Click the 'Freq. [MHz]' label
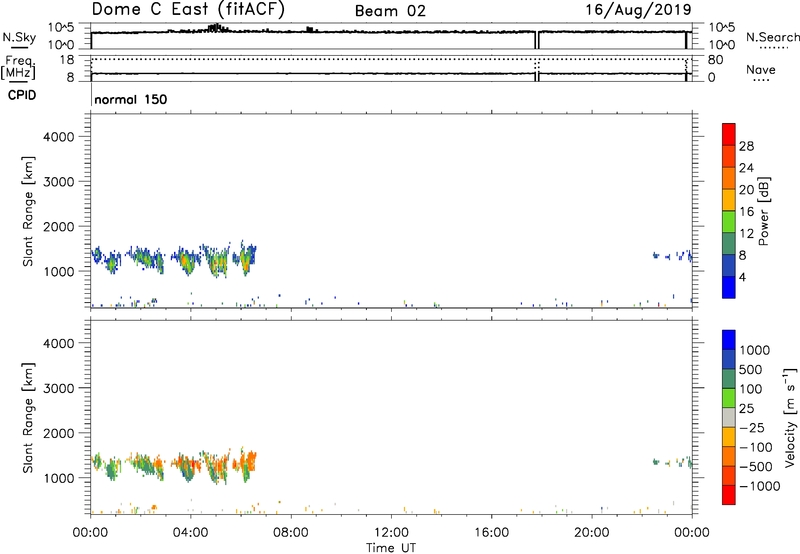This screenshot has width=800, height=554. click(x=19, y=67)
